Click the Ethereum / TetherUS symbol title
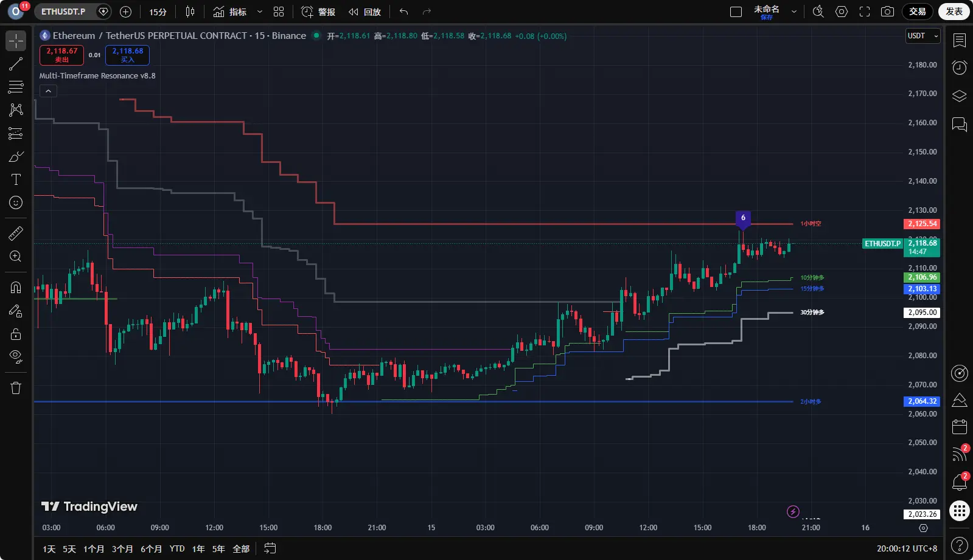This screenshot has height=560, width=973. click(x=180, y=36)
